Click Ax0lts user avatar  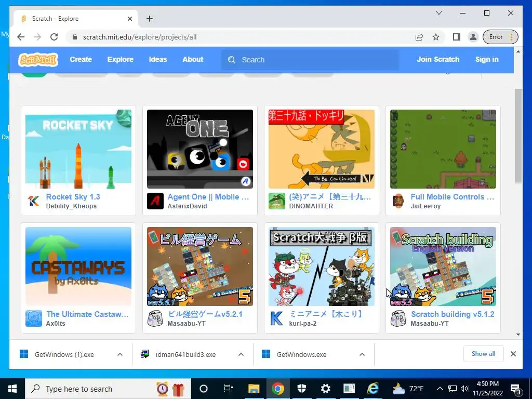(x=34, y=318)
